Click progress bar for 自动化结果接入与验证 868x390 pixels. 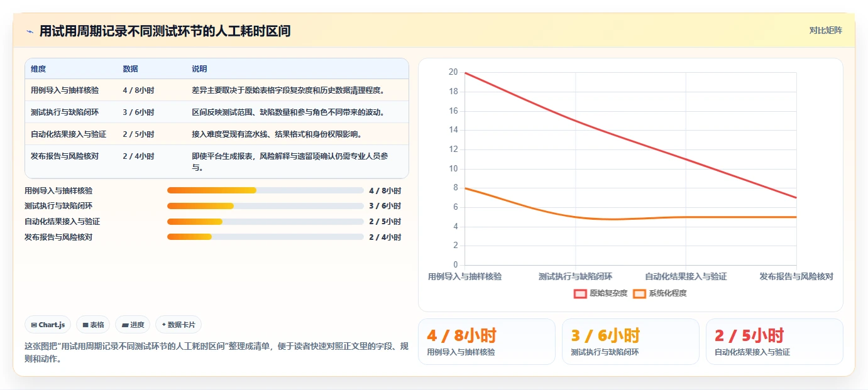(x=265, y=222)
